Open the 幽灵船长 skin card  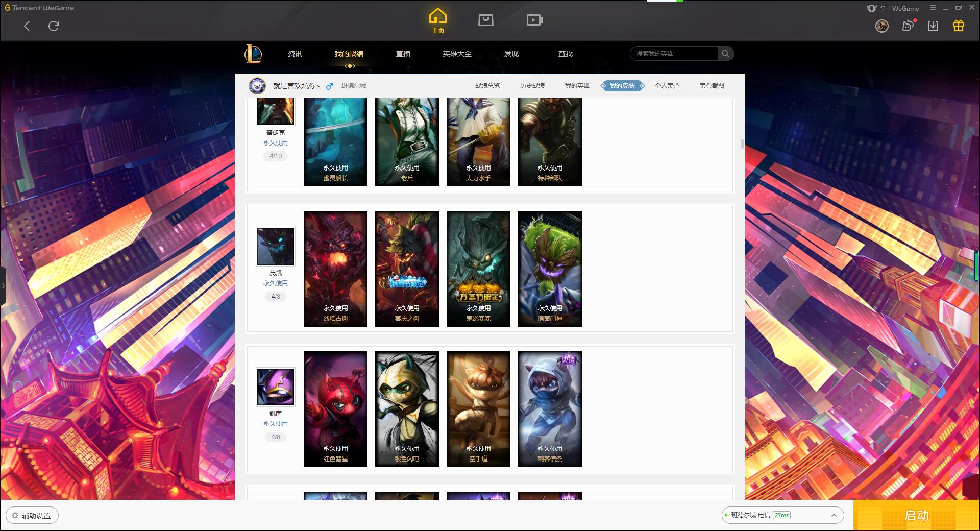(335, 142)
